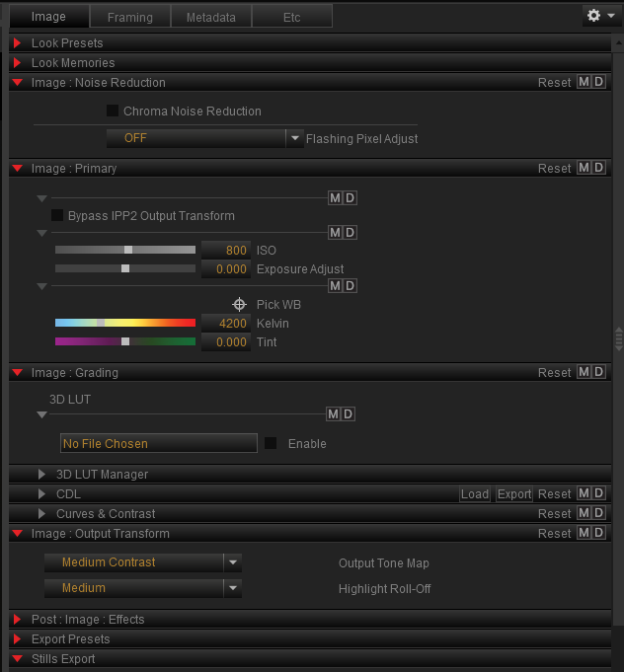Expand Curves & Contrast section

pyautogui.click(x=41, y=513)
